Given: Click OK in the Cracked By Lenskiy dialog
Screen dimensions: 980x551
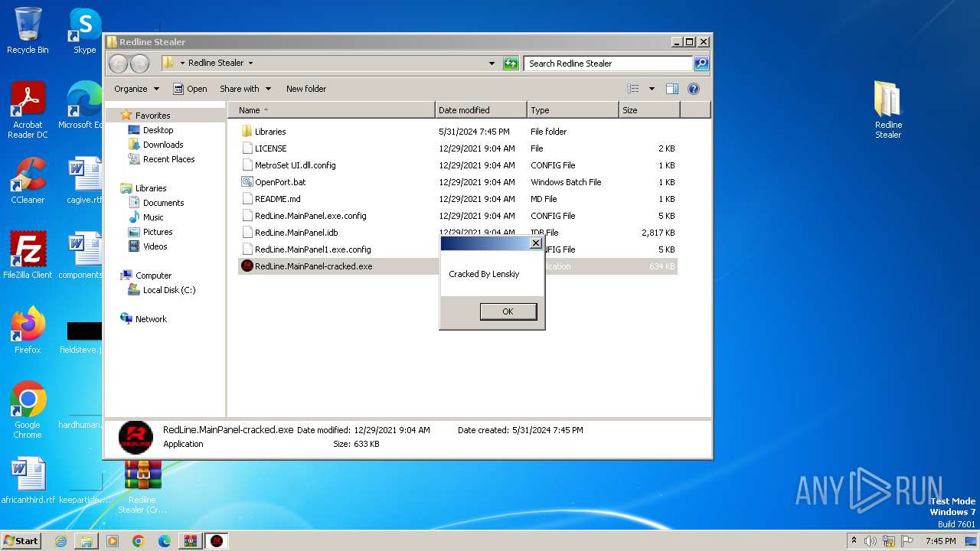Looking at the screenshot, I should pyautogui.click(x=508, y=311).
